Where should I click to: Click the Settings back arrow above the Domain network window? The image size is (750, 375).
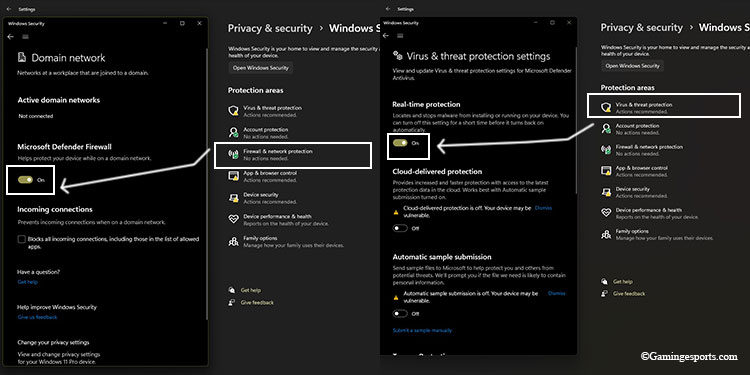(x=9, y=9)
